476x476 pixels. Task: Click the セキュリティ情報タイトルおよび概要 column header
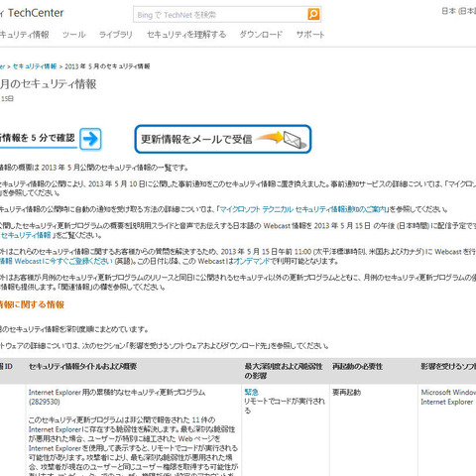82,366
